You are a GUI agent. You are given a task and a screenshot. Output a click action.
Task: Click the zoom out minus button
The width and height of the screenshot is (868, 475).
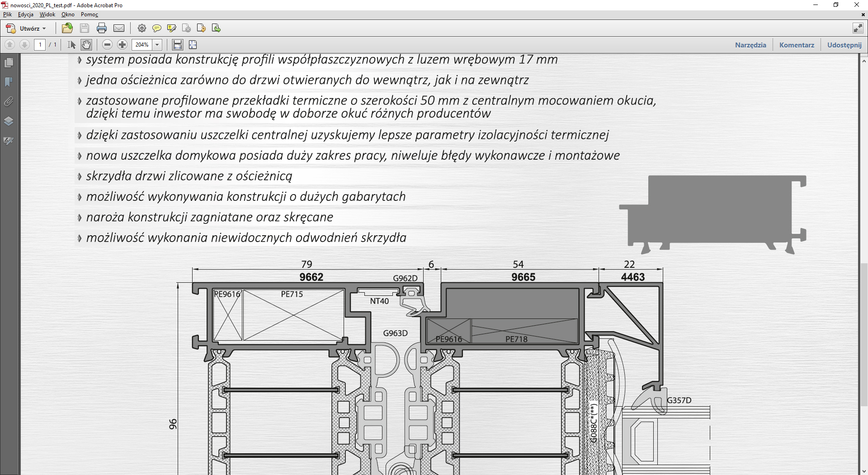pyautogui.click(x=107, y=44)
